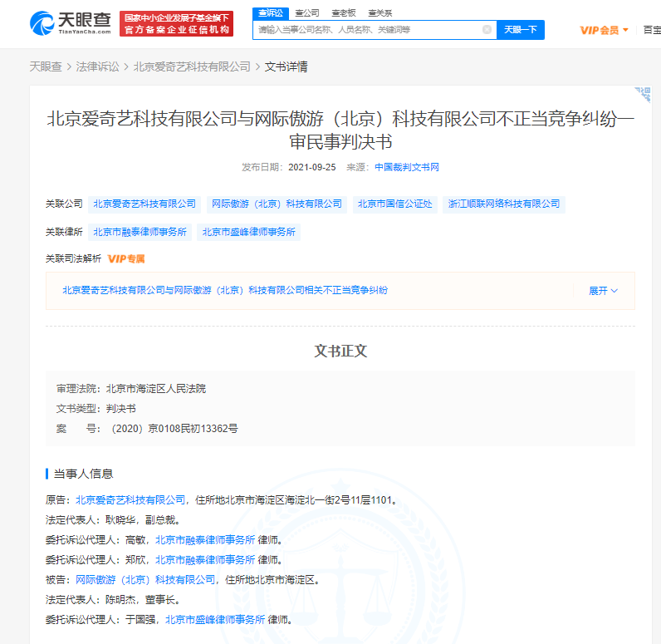The height and width of the screenshot is (644, 661).
Task: Select the case number (2020)京0108民初13362号
Action: point(174,429)
